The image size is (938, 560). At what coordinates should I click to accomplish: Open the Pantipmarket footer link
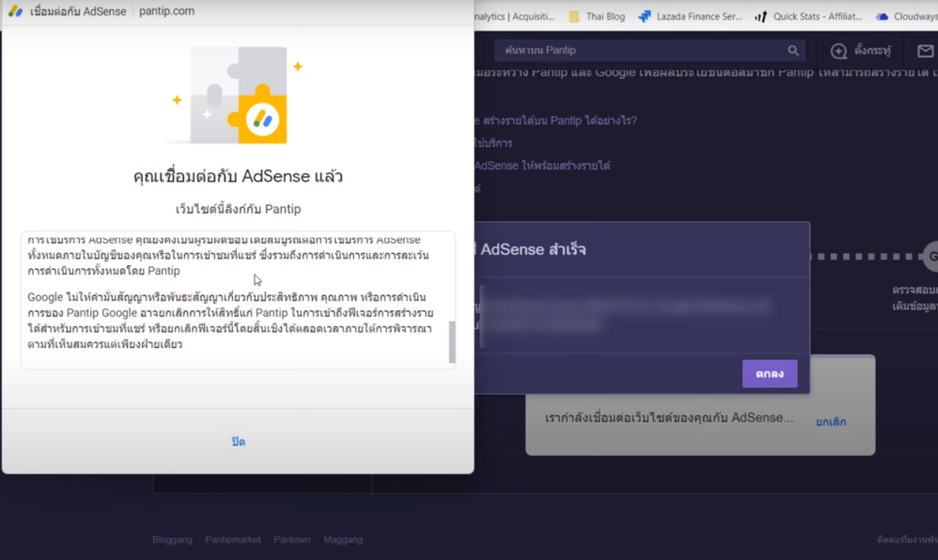click(x=232, y=540)
